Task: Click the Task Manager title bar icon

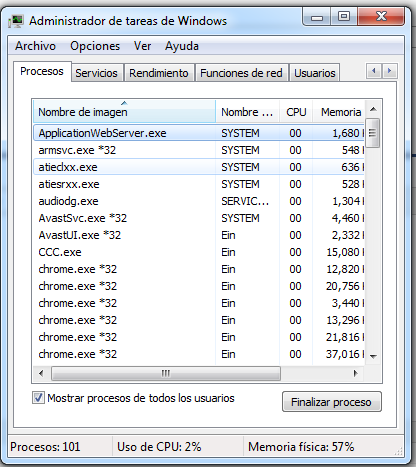Action: [16, 21]
